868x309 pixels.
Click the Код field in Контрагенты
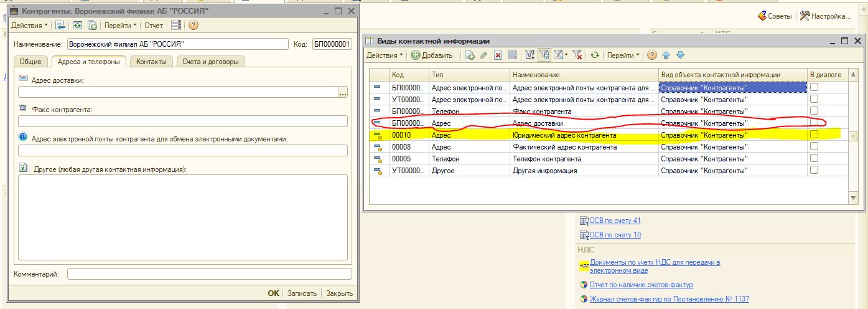(x=332, y=44)
